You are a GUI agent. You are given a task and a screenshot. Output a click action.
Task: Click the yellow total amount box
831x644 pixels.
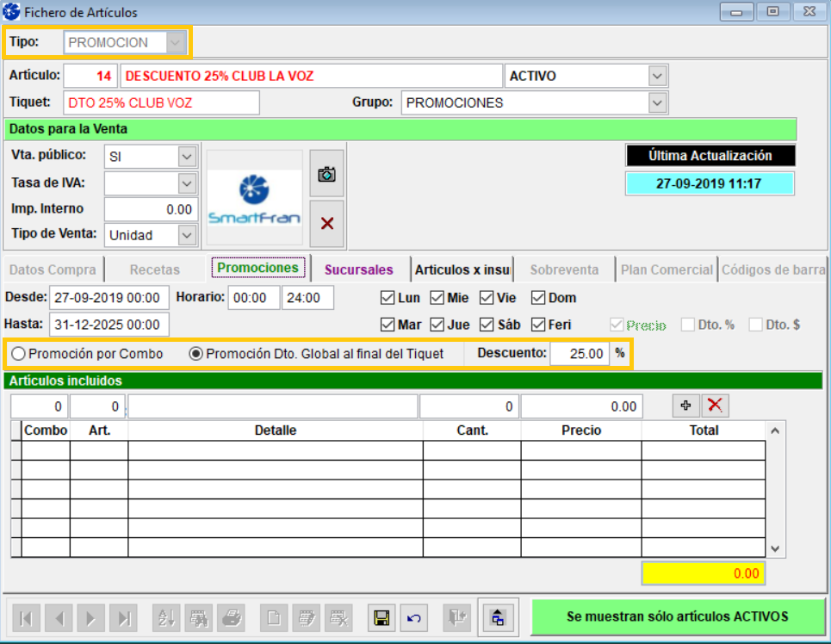click(703, 573)
